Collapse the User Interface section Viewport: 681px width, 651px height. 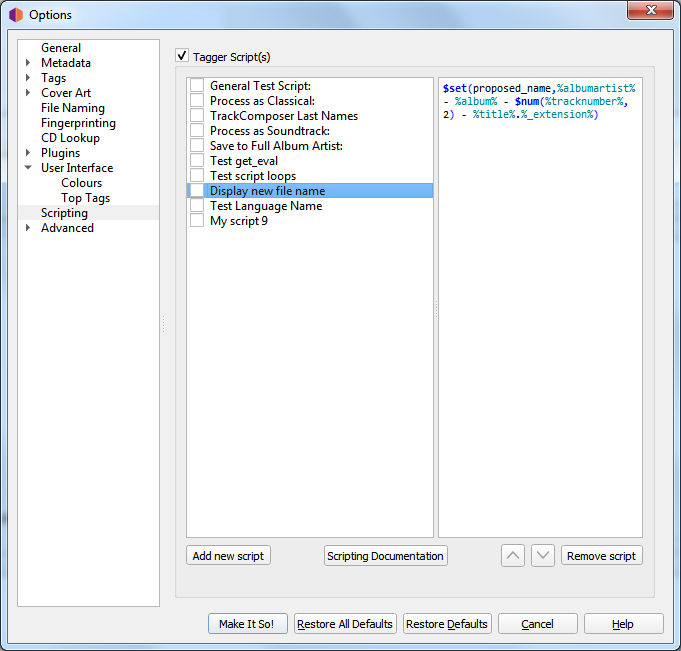(x=28, y=168)
